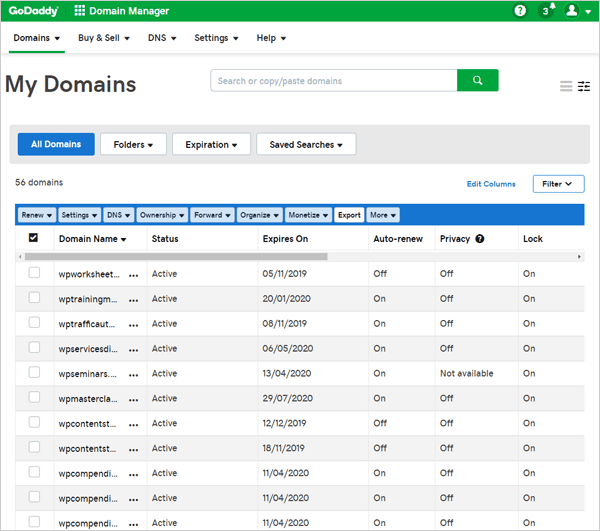Screen dimensions: 600x531
Task: Sort by Domain Name column header
Action: (92, 239)
